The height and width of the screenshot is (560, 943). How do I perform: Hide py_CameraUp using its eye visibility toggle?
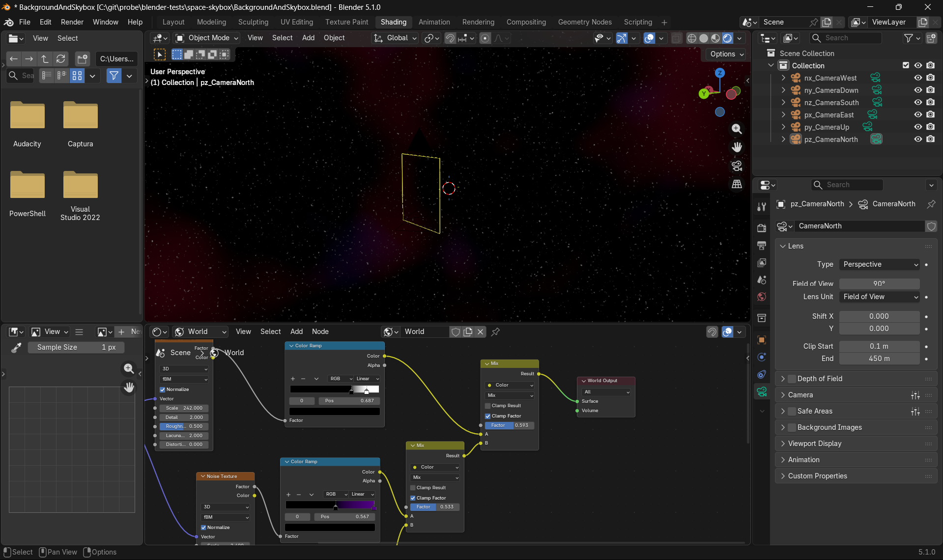point(918,127)
